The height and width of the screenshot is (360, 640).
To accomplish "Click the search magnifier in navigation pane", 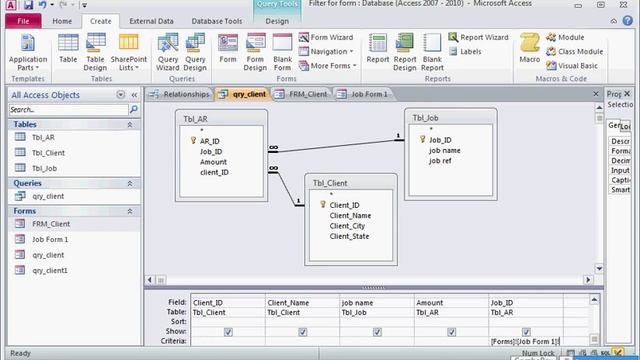I will tap(133, 109).
